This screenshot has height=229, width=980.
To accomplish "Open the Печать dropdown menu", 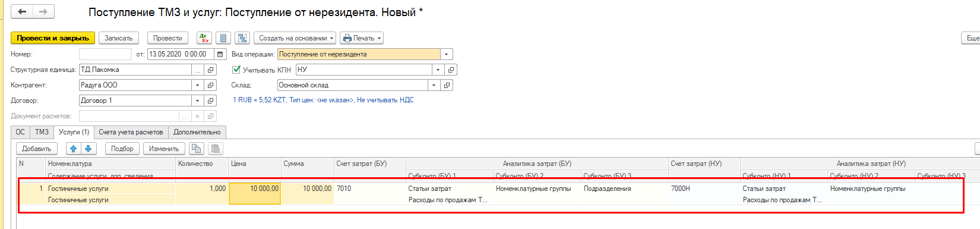I will [362, 38].
